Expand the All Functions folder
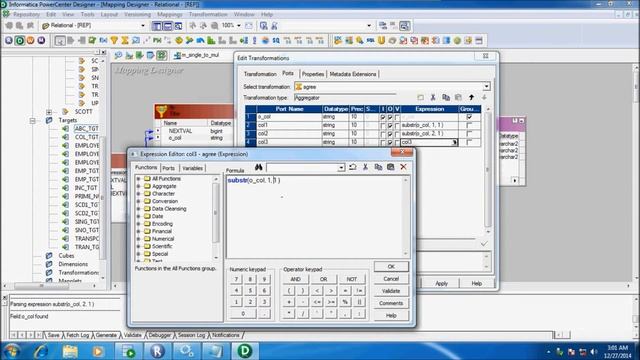 (x=139, y=179)
